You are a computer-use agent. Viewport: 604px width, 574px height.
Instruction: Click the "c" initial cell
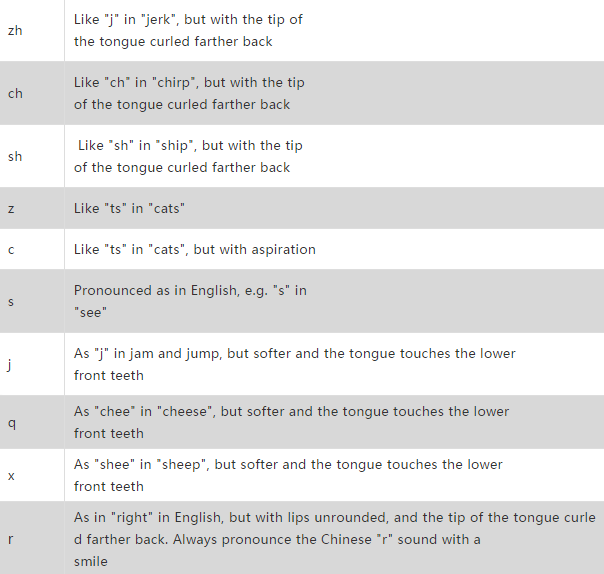pos(32,250)
